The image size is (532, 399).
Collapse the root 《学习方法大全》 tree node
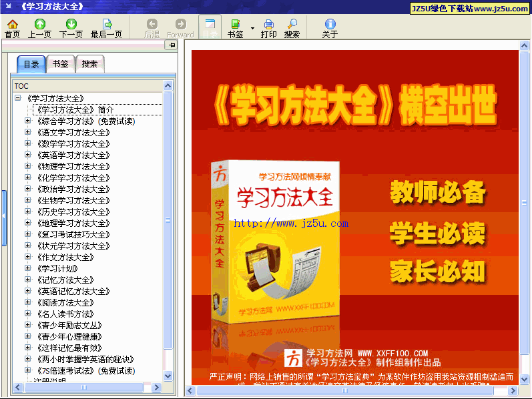pos(17,98)
